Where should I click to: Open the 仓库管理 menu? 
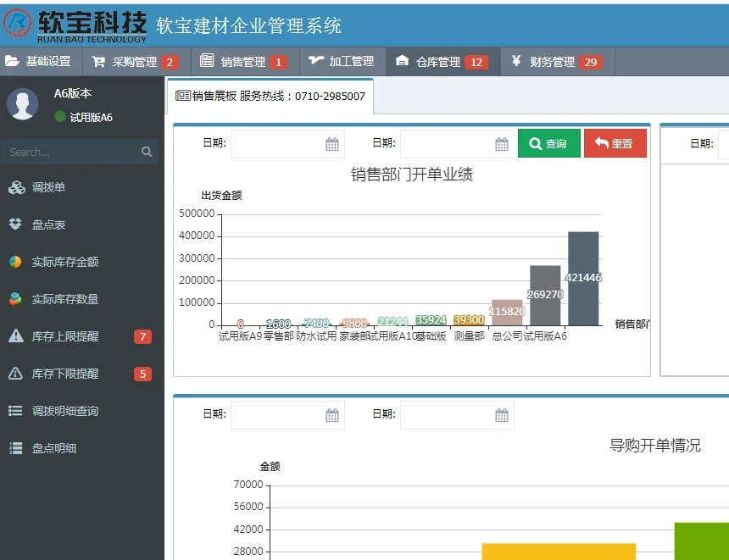(x=438, y=61)
